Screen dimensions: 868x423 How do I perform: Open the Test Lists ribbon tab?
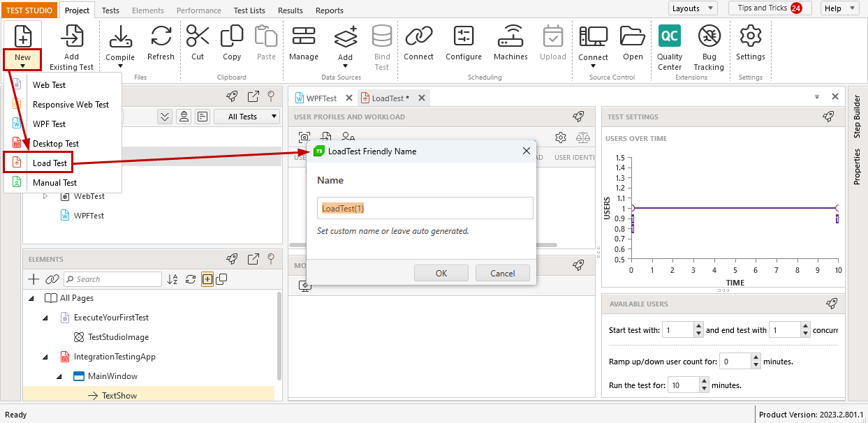(249, 10)
